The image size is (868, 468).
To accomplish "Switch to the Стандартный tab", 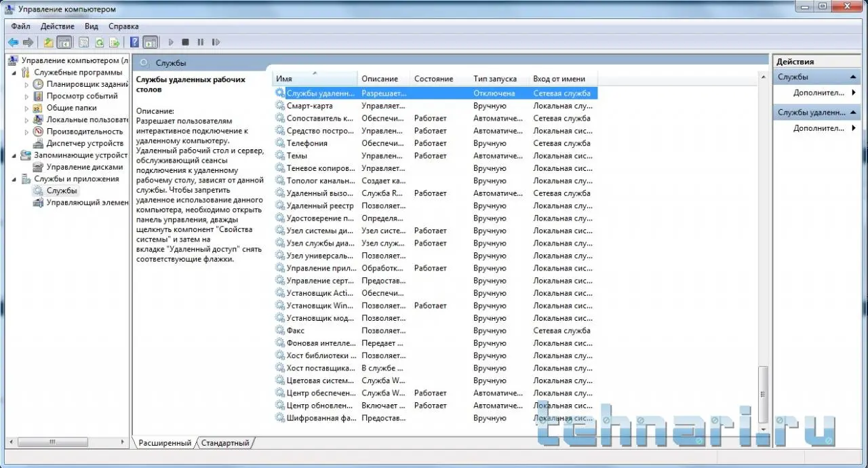I will click(226, 443).
